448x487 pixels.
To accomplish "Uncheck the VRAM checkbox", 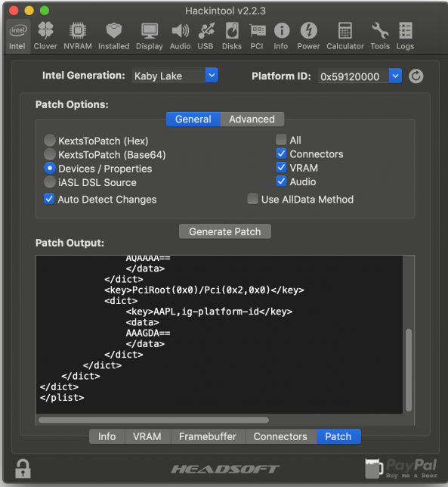I will pos(281,167).
